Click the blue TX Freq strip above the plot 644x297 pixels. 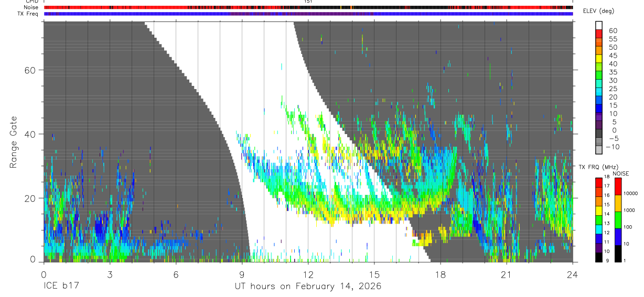point(308,14)
